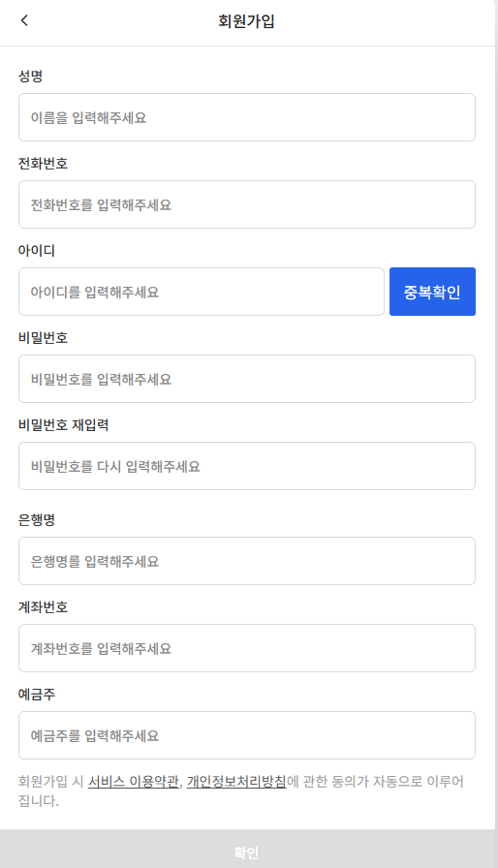
Task: Click the 은행명 field label
Action: pos(37,520)
